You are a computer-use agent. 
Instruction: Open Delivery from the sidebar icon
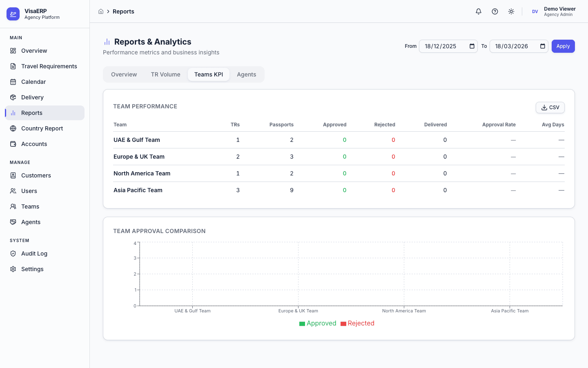13,97
